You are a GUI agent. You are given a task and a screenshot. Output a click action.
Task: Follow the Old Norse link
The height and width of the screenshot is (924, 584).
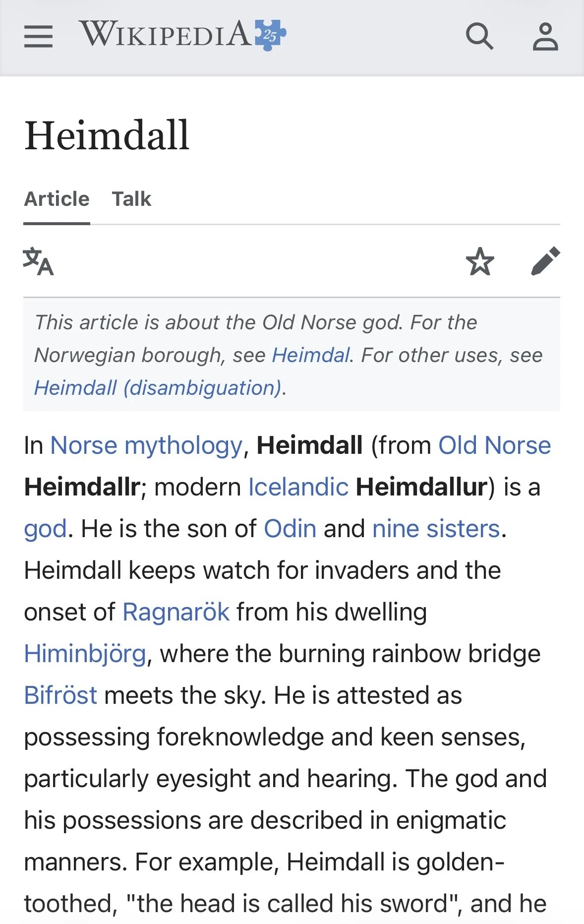(x=495, y=445)
